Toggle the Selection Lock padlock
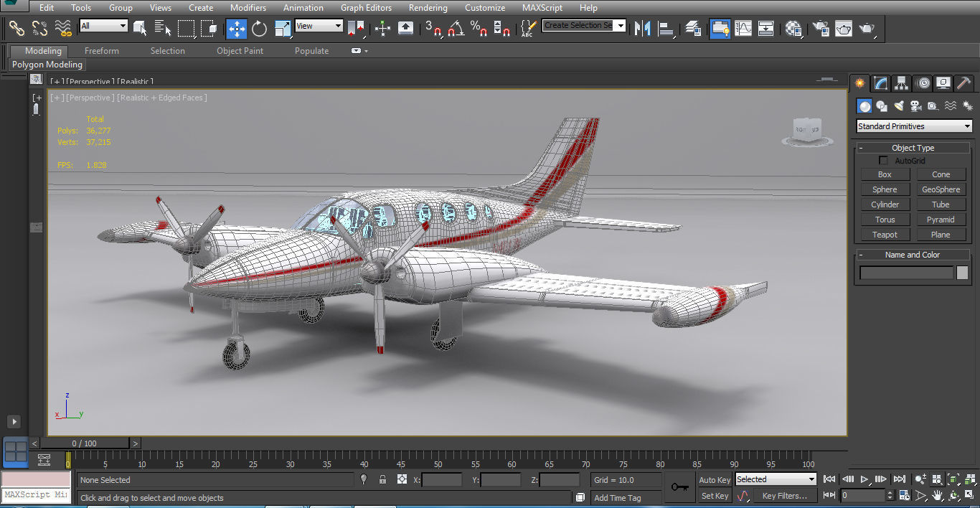Image resolution: width=980 pixels, height=508 pixels. tap(382, 479)
